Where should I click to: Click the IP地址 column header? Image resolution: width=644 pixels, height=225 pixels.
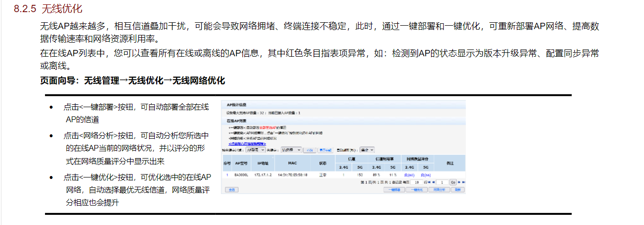click(x=263, y=163)
